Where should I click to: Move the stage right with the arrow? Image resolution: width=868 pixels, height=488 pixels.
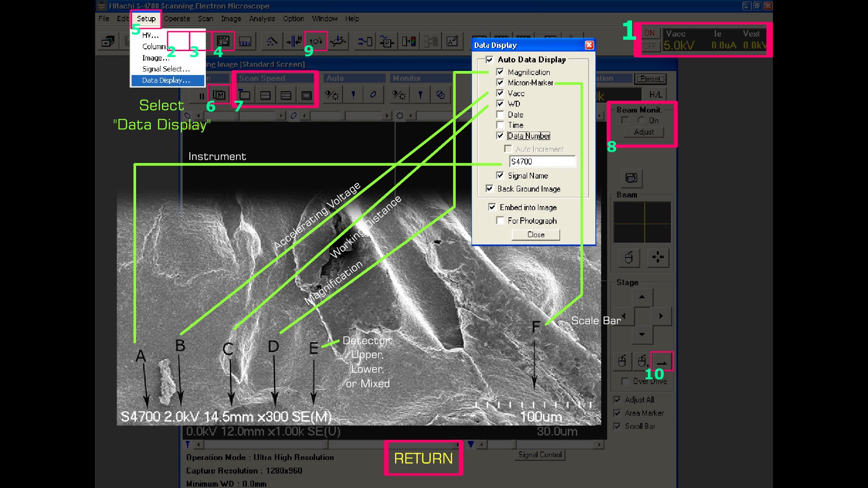coord(661,316)
